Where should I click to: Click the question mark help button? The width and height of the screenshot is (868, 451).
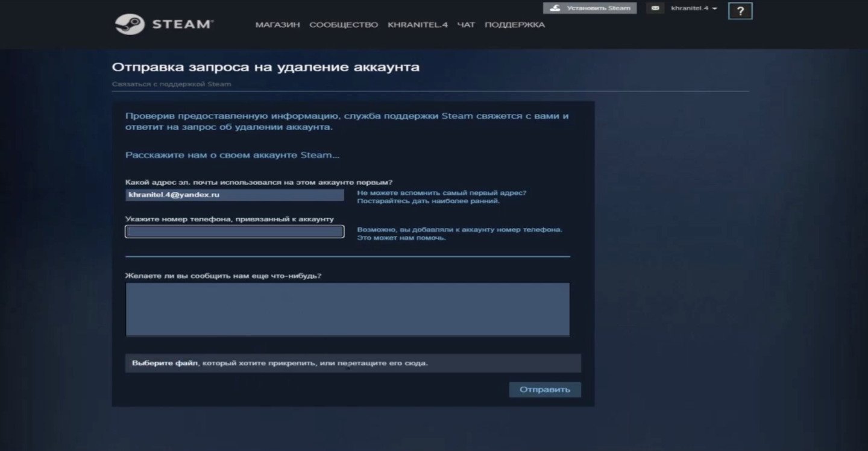(x=740, y=11)
